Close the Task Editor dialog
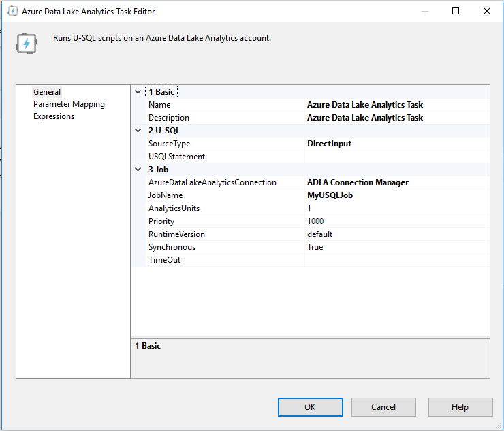504x431 pixels. coord(487,12)
